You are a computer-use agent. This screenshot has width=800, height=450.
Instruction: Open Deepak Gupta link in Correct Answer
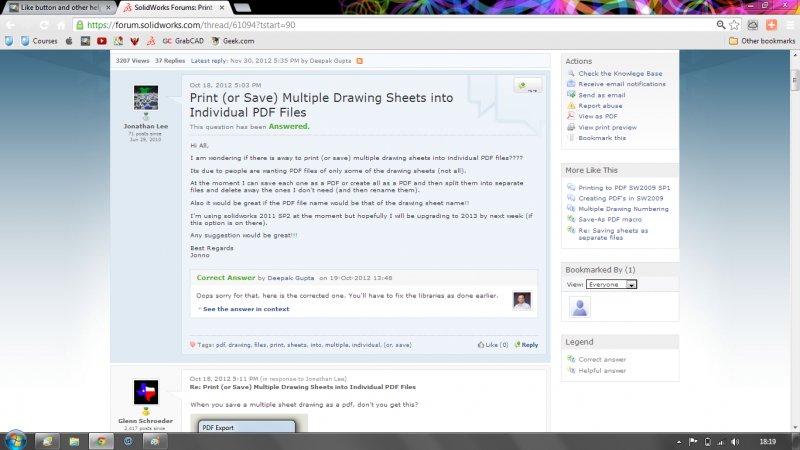291,278
